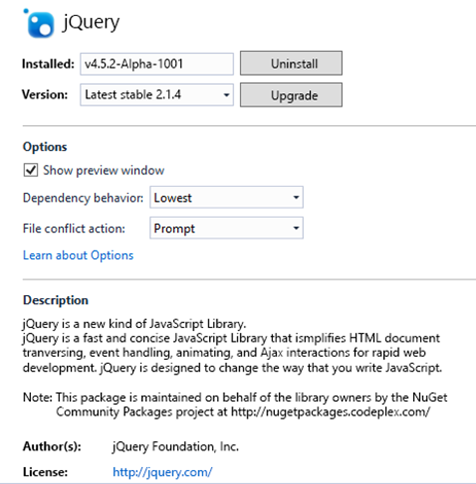Image resolution: width=476 pixels, height=484 pixels.
Task: Click the 'Show preview window' label text
Action: coord(104,170)
